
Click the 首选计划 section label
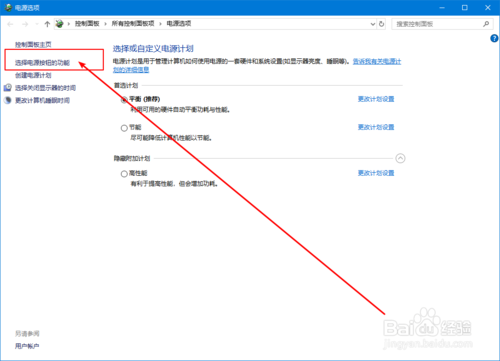(126, 86)
